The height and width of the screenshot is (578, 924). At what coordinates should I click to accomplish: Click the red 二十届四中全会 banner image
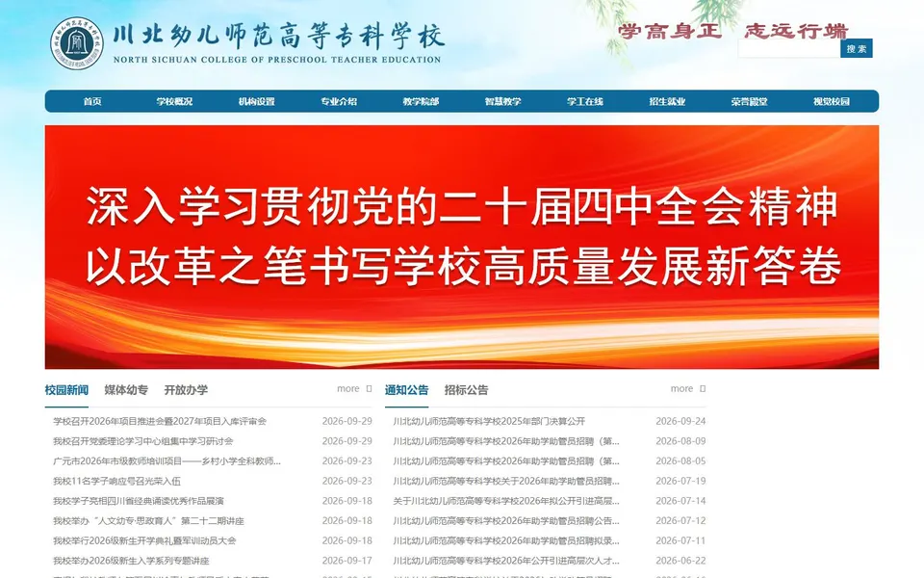[462, 248]
